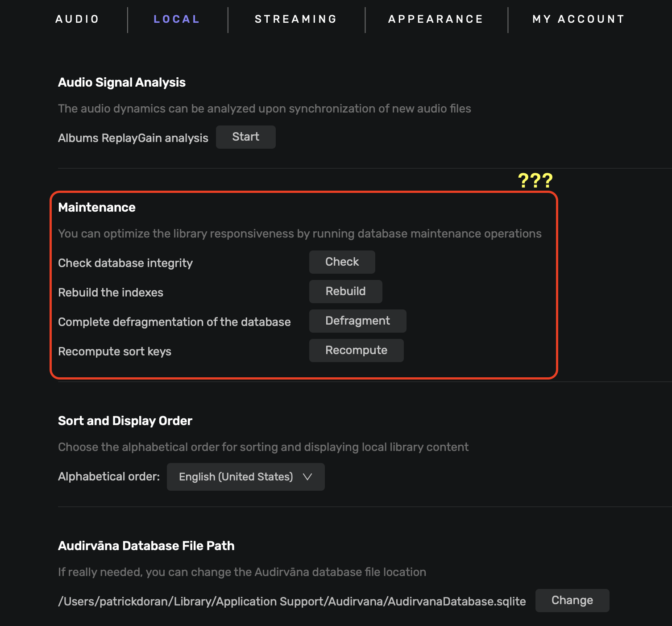The image size is (672, 626).
Task: Go to the APPEARANCE tab
Action: (436, 19)
